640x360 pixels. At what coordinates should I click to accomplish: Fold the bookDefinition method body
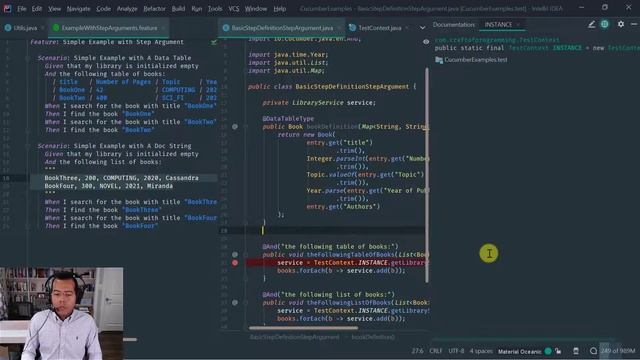click(x=245, y=127)
